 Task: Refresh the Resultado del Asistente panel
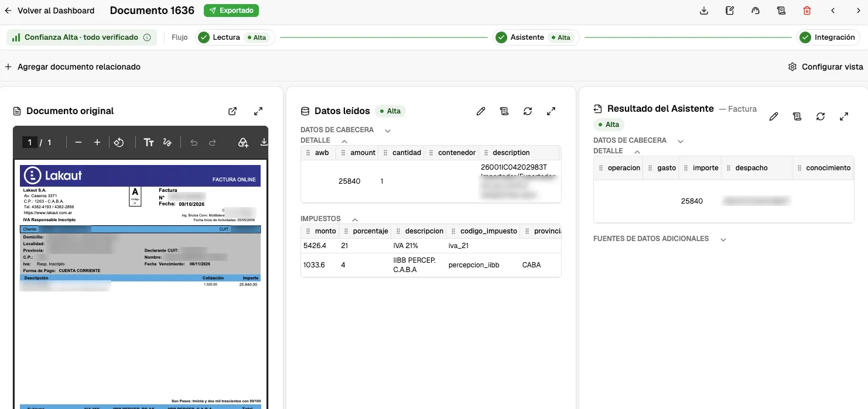click(821, 116)
